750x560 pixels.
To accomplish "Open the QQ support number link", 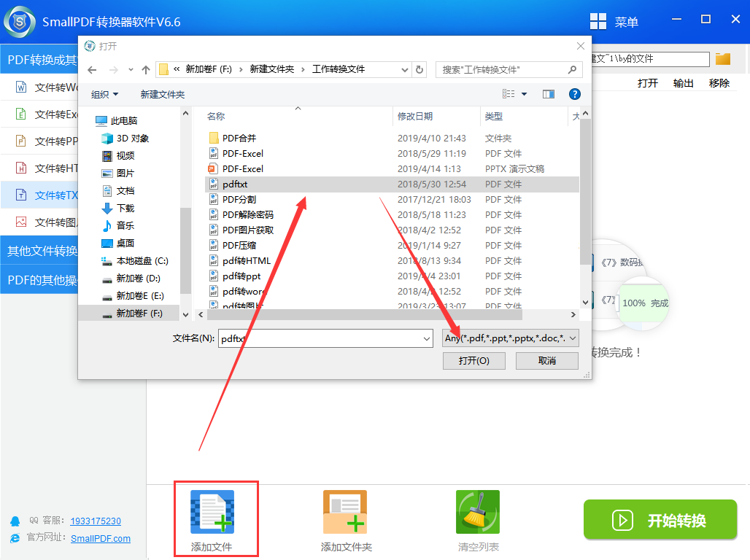I will coord(96,521).
